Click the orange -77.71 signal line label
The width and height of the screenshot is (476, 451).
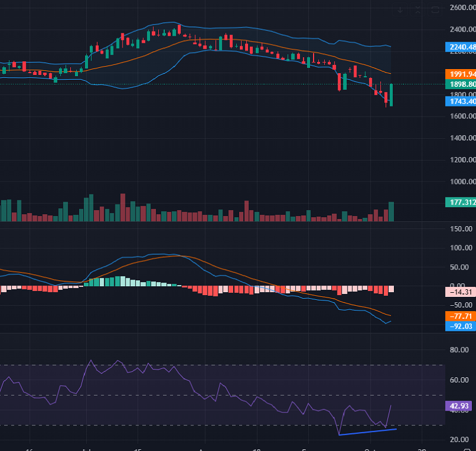pyautogui.click(x=460, y=316)
